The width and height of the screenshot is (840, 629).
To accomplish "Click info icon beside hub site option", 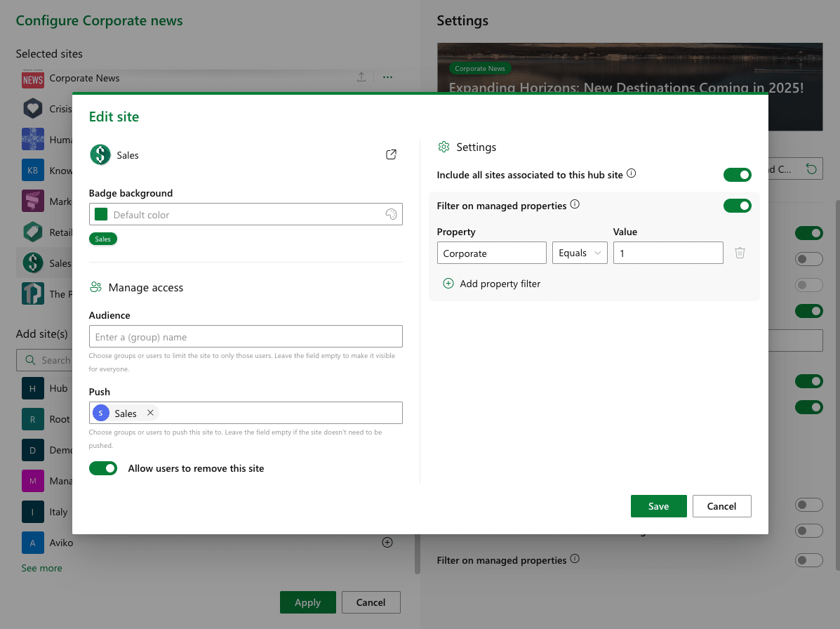I will point(631,173).
